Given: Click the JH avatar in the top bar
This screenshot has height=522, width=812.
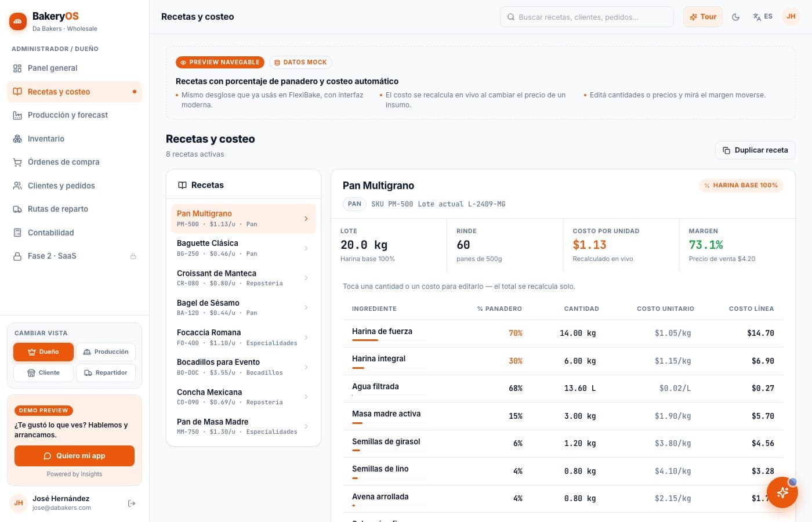Looking at the screenshot, I should pos(791,17).
